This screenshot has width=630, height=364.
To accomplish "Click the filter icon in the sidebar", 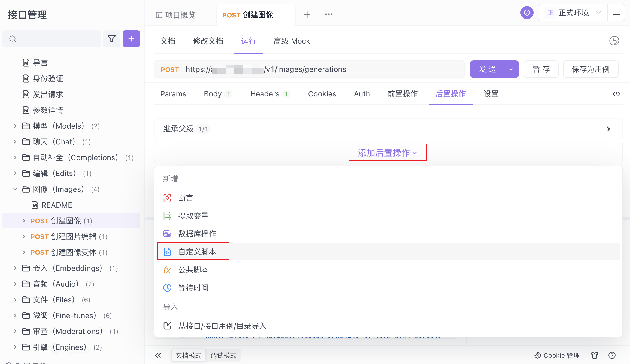I will (112, 39).
